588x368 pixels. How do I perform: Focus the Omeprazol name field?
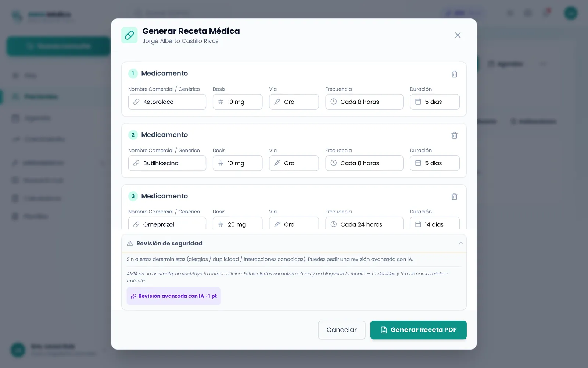click(167, 224)
